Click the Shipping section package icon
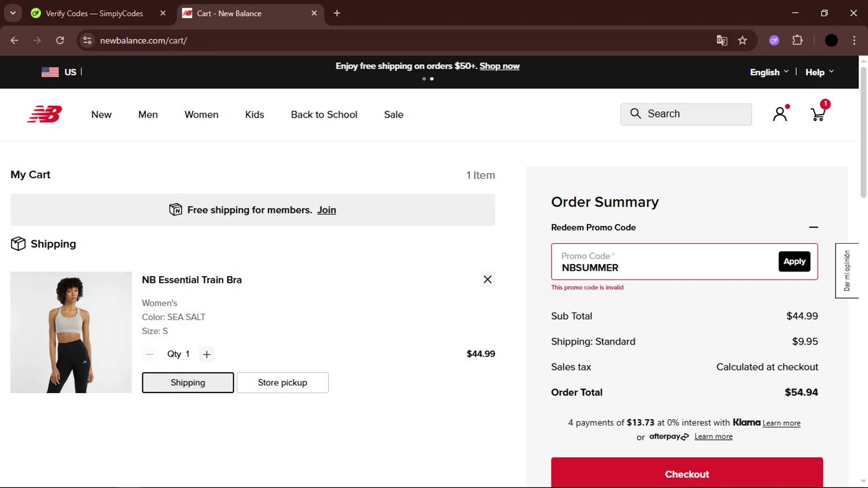The image size is (868, 488). (18, 244)
